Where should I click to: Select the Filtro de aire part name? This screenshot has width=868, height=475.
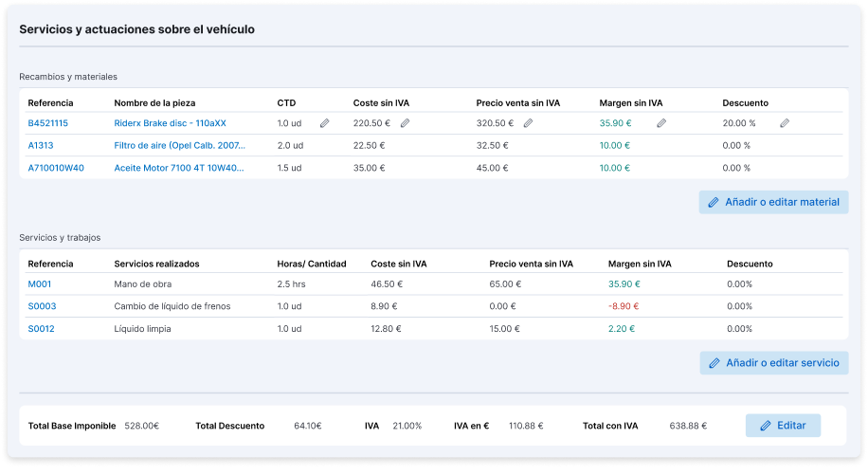click(x=179, y=146)
